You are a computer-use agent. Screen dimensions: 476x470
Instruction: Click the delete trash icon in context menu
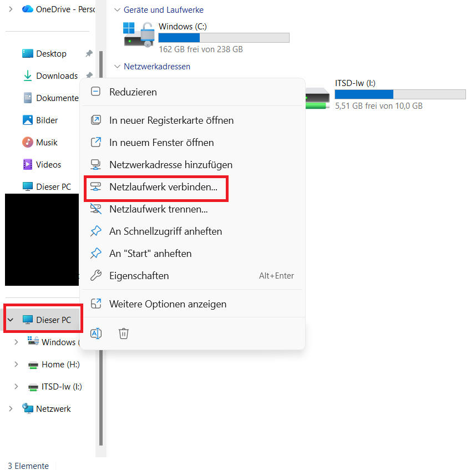tap(124, 333)
